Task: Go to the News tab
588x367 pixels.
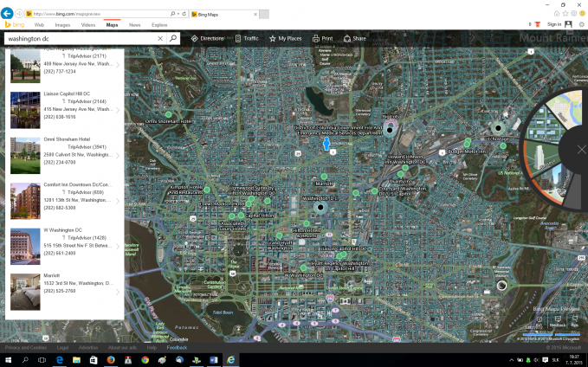Action: click(134, 25)
